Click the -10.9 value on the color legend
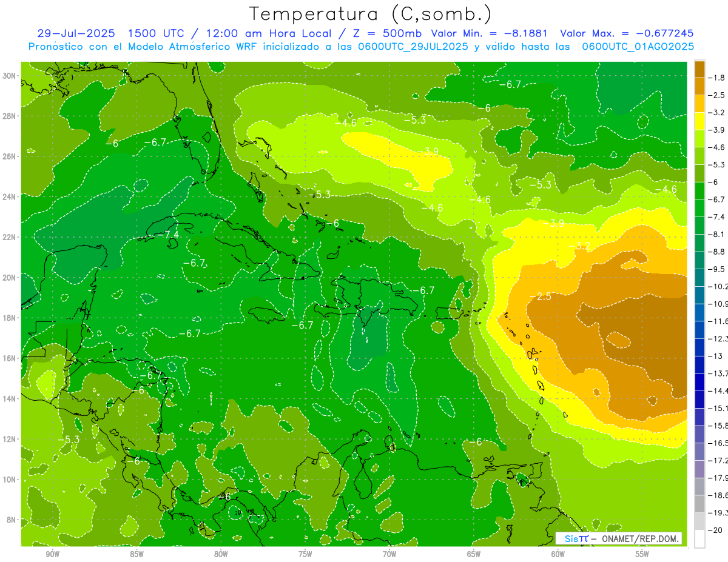Screen dimensions: 728x562 [718, 304]
